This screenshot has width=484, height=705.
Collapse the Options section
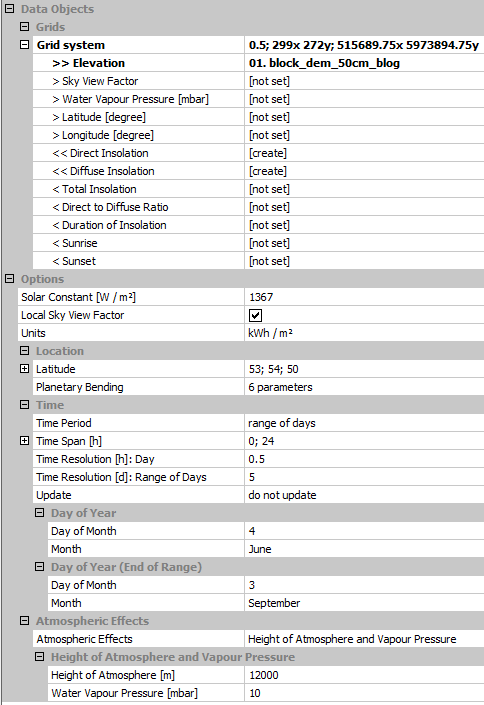click(x=9, y=278)
